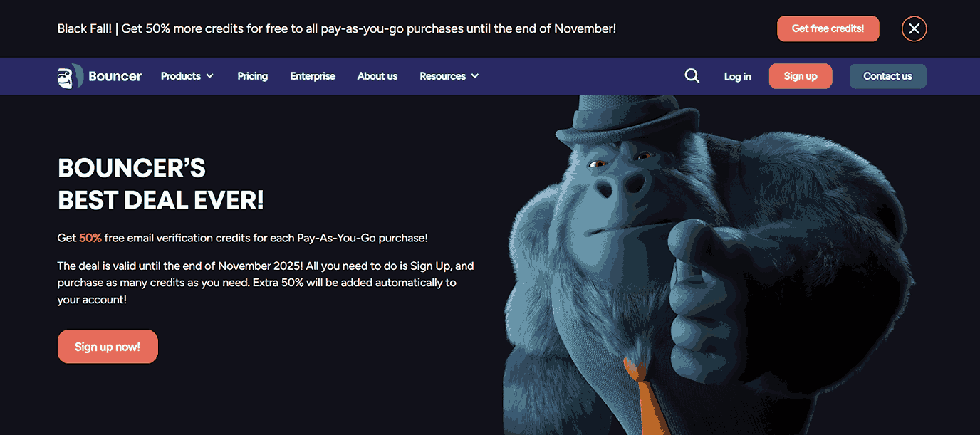The width and height of the screenshot is (980, 435).
Task: Click the orange 50% highlighted text
Action: (x=90, y=238)
